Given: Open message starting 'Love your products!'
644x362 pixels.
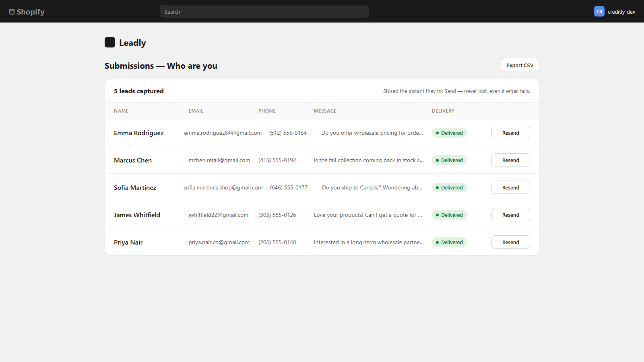Looking at the screenshot, I should 368,215.
